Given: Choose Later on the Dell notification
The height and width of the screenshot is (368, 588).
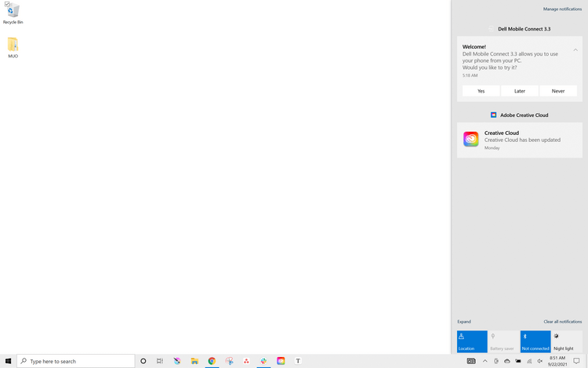Looking at the screenshot, I should click(x=520, y=91).
